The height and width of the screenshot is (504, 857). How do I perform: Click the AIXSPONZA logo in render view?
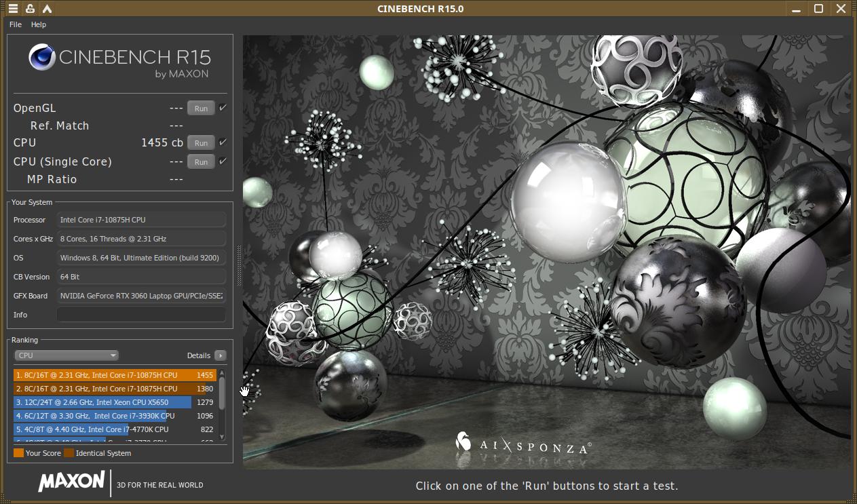click(522, 444)
